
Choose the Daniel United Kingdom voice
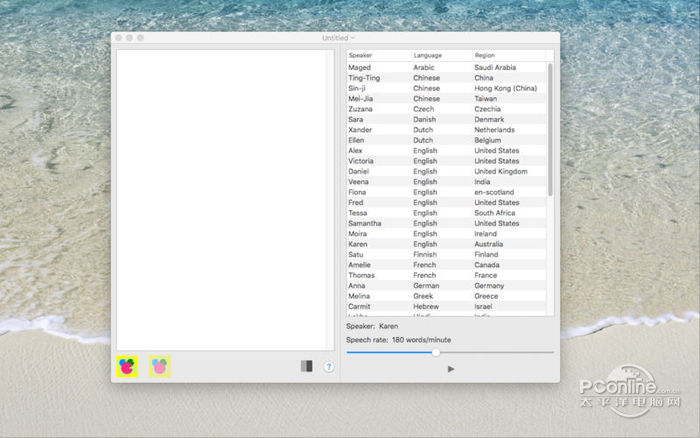(446, 171)
